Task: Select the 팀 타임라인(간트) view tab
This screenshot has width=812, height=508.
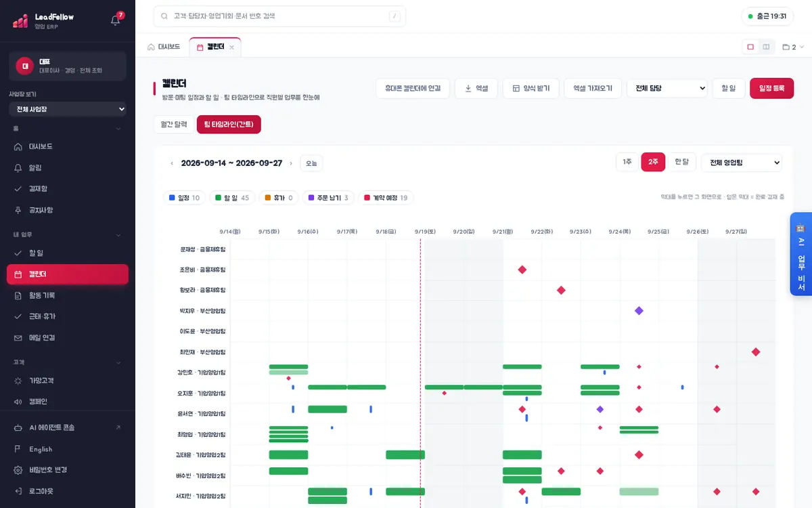Action: [229, 125]
